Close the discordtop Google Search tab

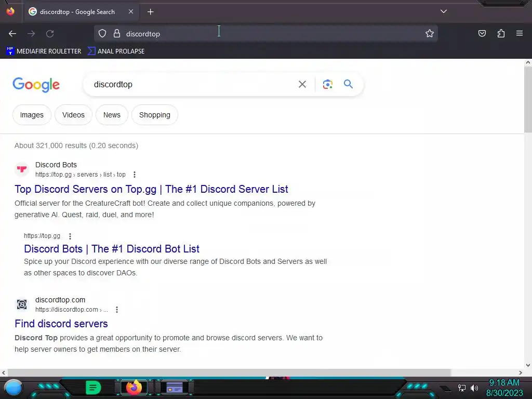pyautogui.click(x=131, y=11)
